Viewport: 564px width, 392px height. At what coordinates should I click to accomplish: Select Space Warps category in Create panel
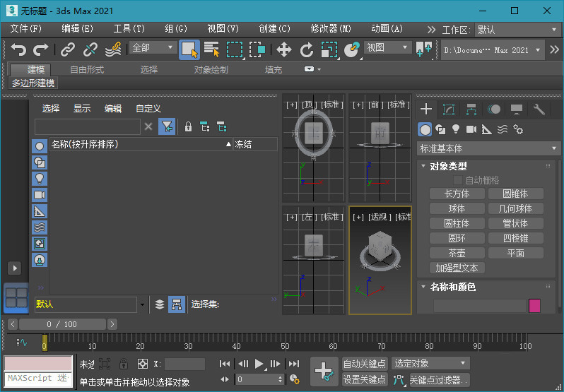pyautogui.click(x=503, y=129)
